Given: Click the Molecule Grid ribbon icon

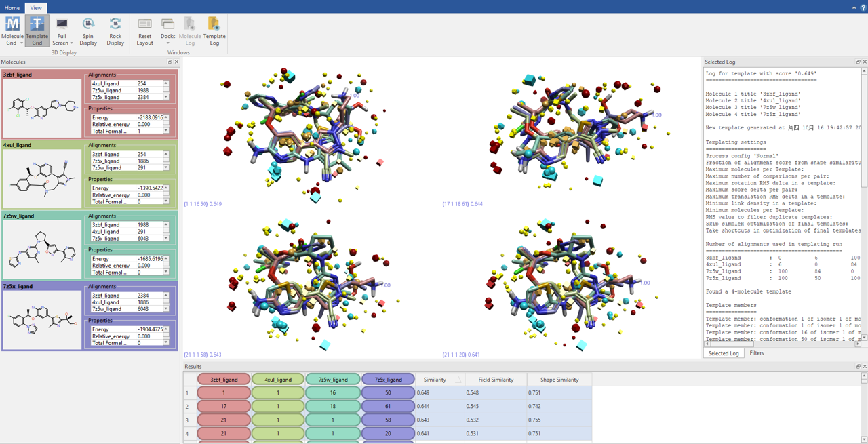Looking at the screenshot, I should coord(12,26).
